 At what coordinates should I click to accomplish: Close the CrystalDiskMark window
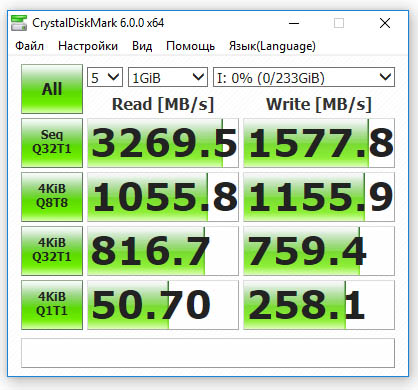coord(385,23)
